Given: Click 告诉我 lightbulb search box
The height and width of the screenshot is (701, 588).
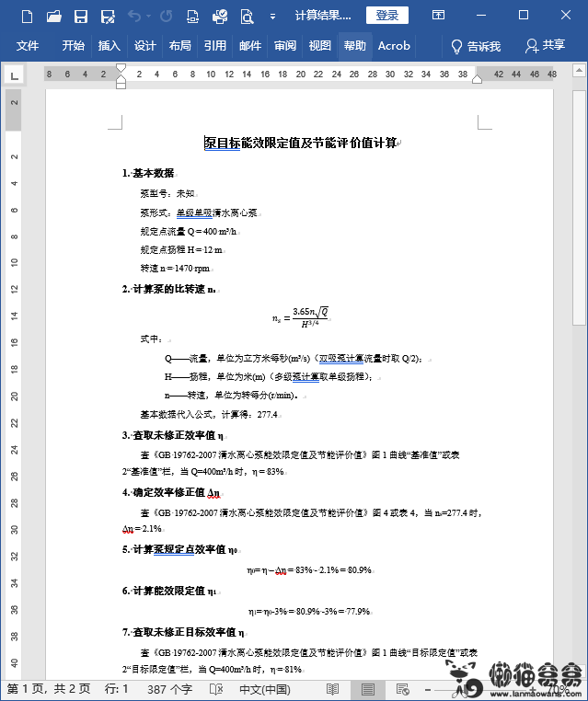Looking at the screenshot, I should click(x=476, y=46).
